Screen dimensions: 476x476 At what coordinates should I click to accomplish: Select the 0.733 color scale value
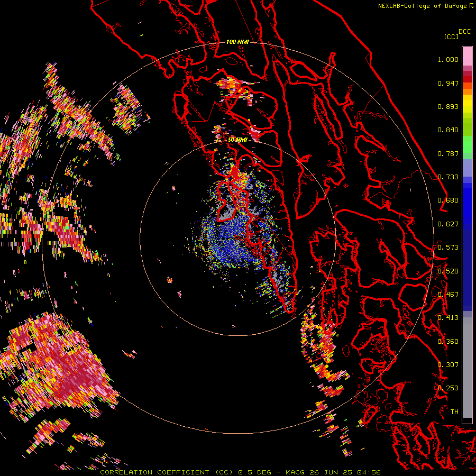pyautogui.click(x=448, y=177)
